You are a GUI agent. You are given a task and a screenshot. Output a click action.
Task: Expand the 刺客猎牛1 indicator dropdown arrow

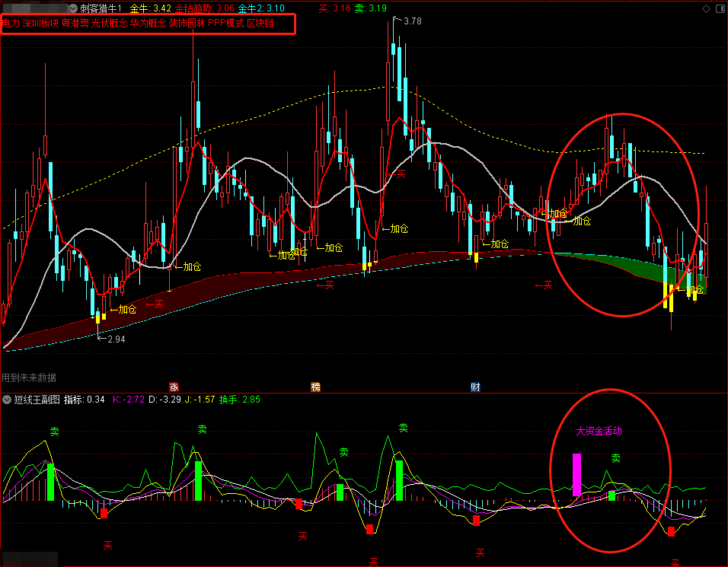tap(74, 8)
